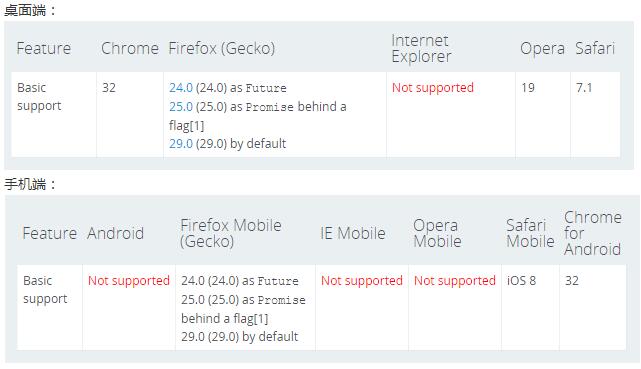Select Safari Mobile column header
The height and width of the screenshot is (369, 641).
530,233
